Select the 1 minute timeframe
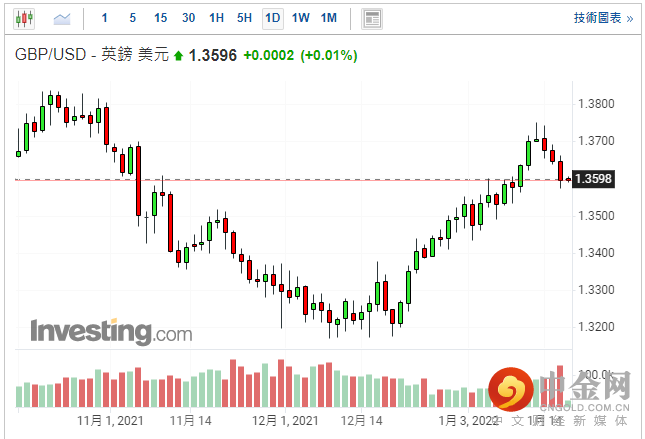 click(105, 18)
